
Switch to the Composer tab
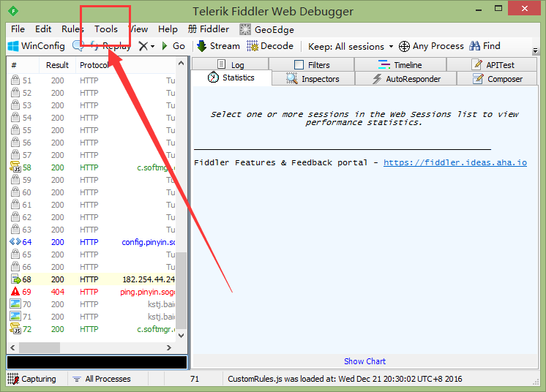(x=497, y=79)
